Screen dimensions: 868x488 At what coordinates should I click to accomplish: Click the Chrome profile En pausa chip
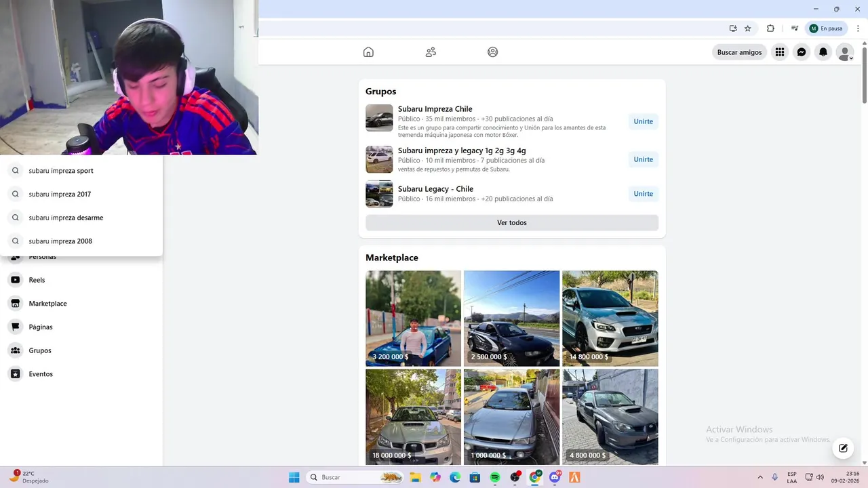(826, 28)
